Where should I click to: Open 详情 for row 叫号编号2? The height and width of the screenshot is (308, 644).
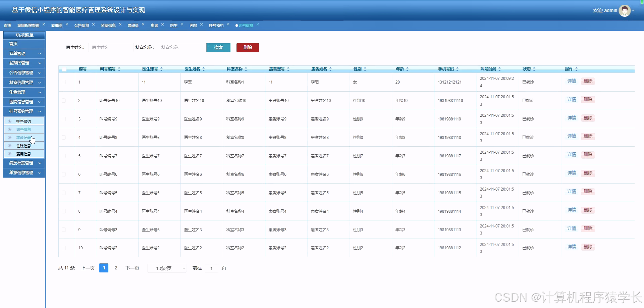[x=572, y=247]
